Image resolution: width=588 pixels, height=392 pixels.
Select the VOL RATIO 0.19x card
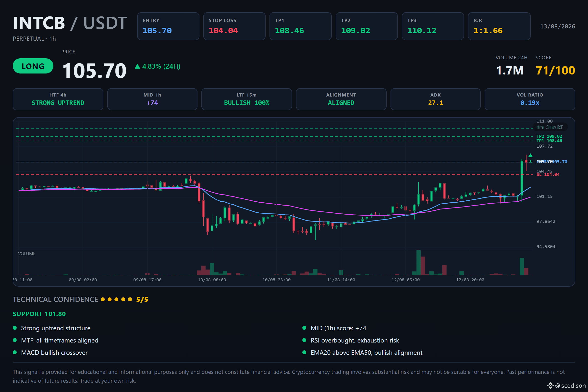530,99
